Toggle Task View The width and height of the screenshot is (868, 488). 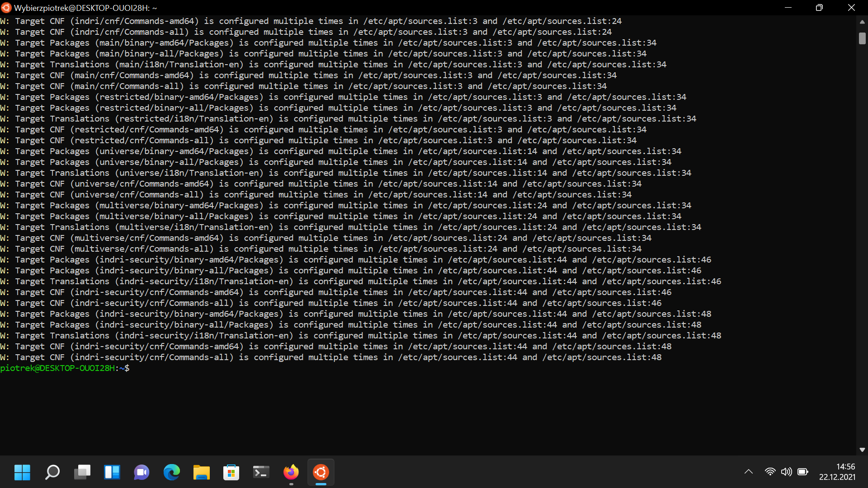tap(82, 472)
